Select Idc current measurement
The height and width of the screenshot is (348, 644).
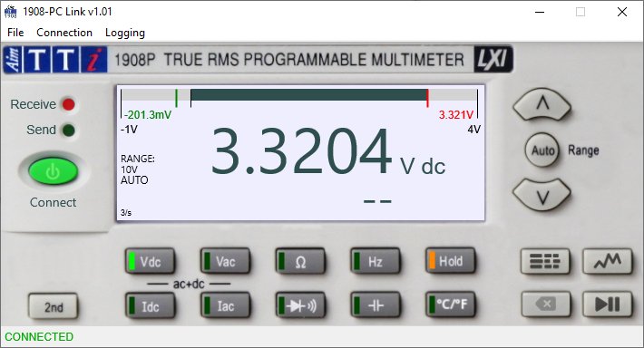(x=150, y=305)
